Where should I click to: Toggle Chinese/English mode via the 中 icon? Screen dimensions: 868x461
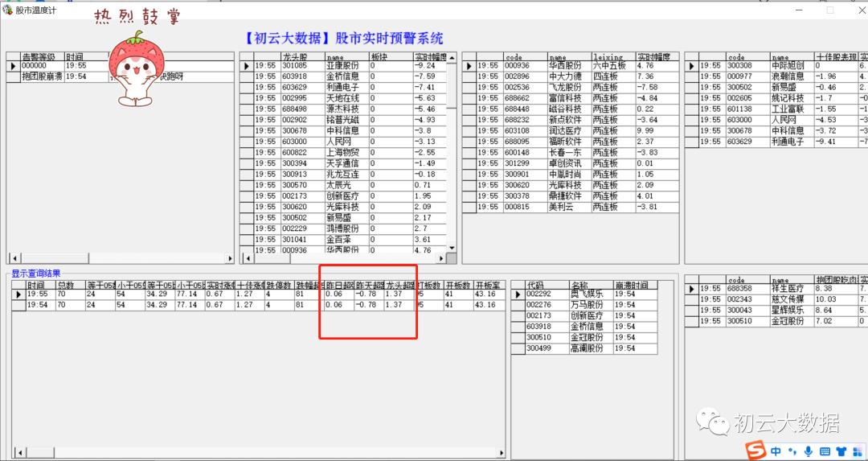(x=776, y=451)
